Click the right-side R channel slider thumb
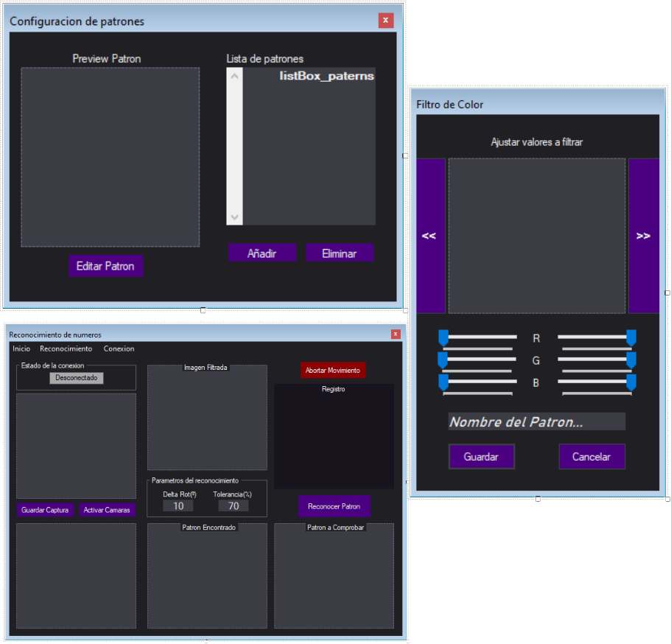 631,338
